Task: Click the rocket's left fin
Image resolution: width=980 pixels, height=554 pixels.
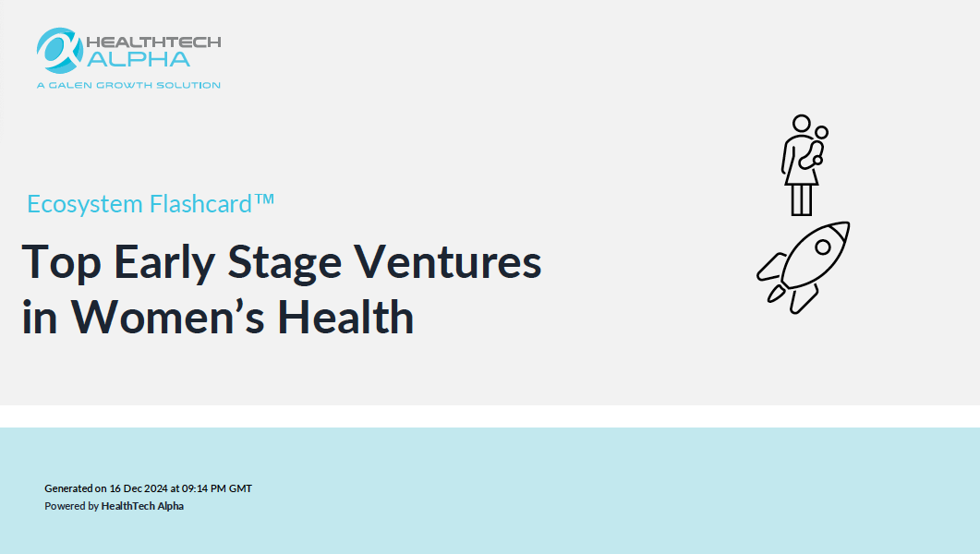Action: [x=770, y=267]
